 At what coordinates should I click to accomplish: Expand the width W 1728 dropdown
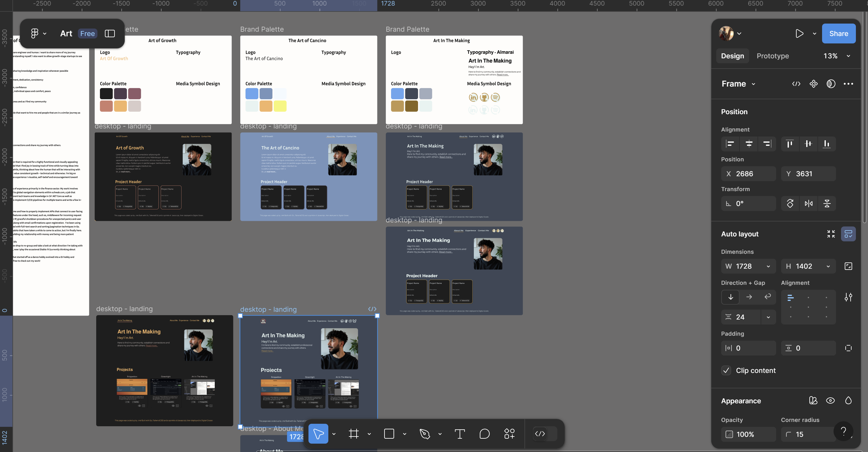pyautogui.click(x=768, y=266)
